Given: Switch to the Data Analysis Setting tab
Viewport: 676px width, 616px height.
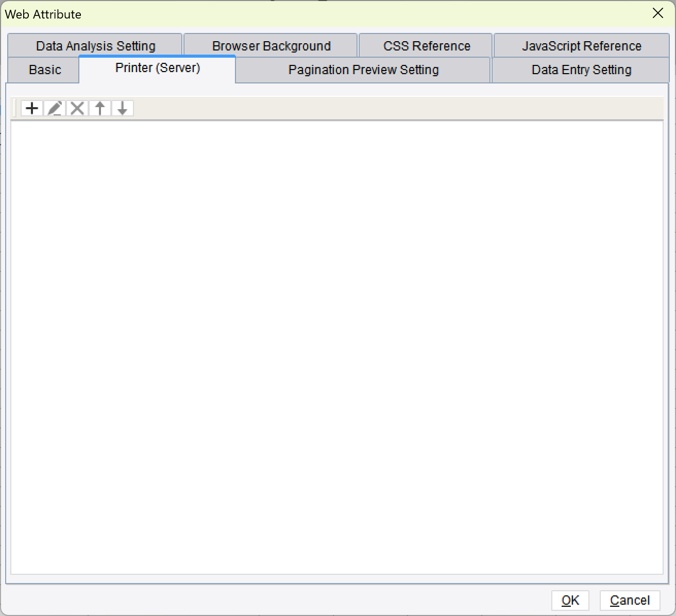Looking at the screenshot, I should (x=95, y=45).
